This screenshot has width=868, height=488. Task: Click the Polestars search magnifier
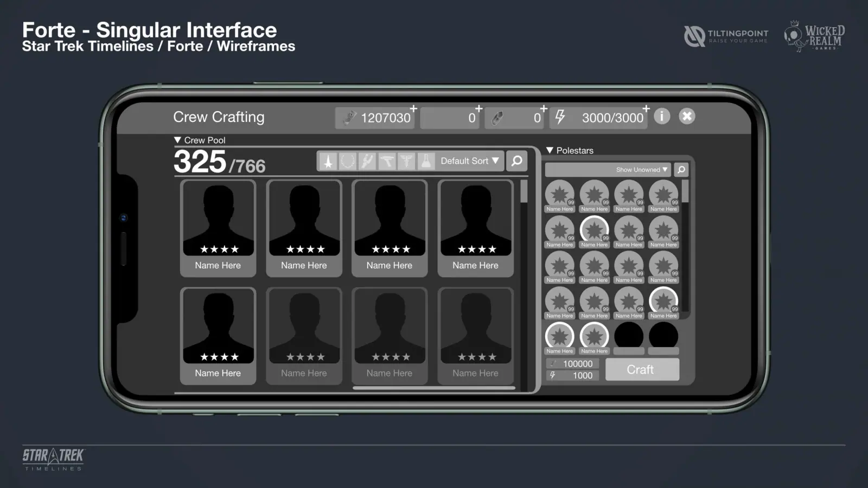tap(681, 170)
